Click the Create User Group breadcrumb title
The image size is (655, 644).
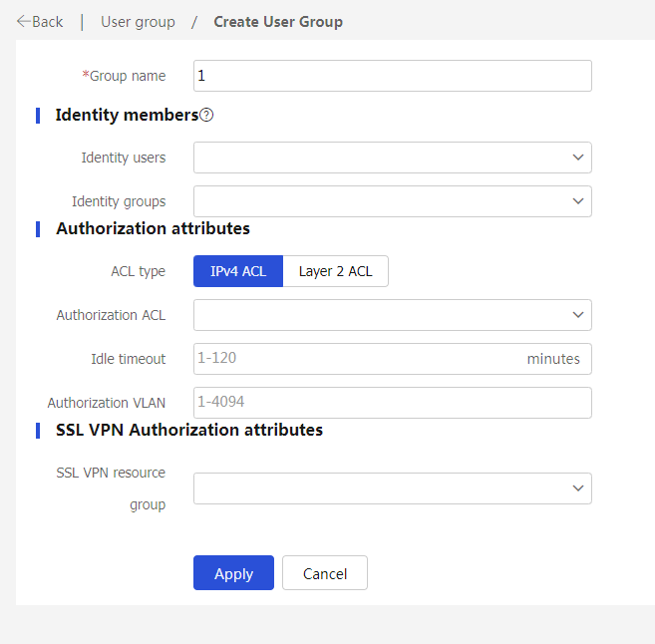pos(278,22)
